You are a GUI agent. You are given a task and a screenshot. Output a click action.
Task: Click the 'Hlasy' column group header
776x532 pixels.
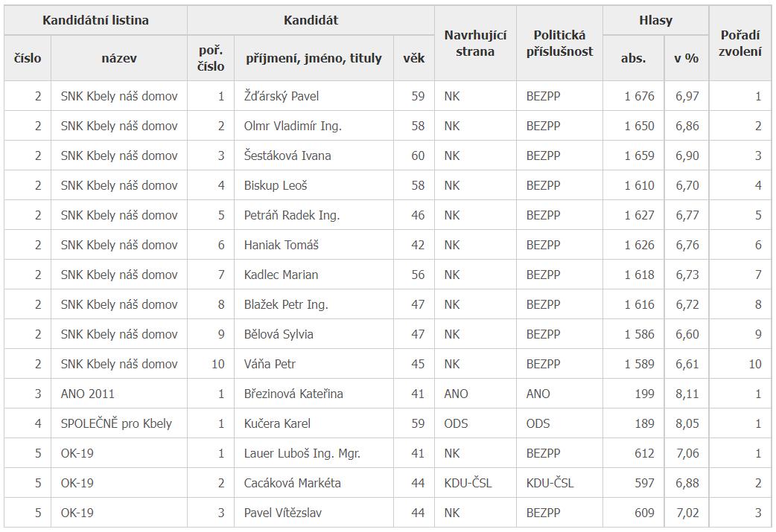click(x=655, y=20)
